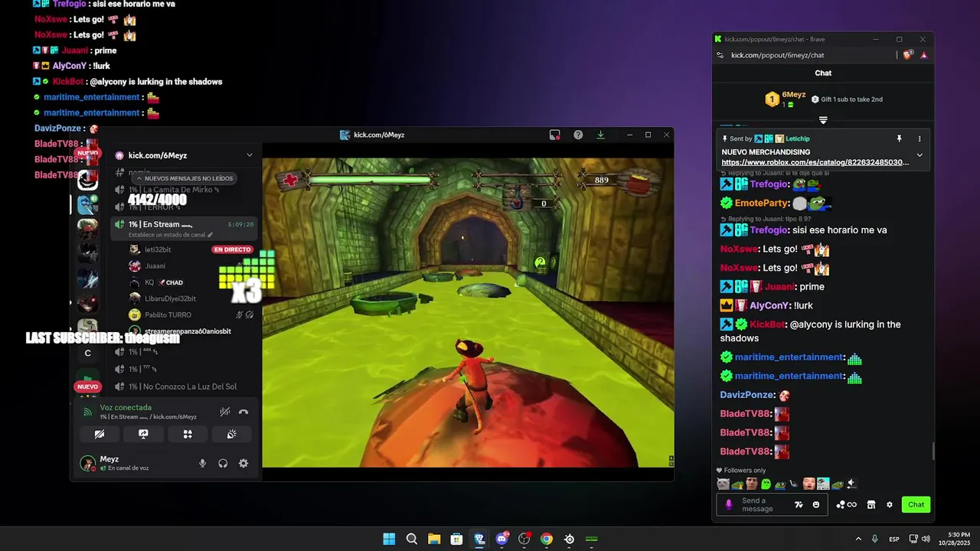Image resolution: width=980 pixels, height=551 pixels.
Task: Expand the gift leaderboard handle in chat
Action: tap(823, 120)
